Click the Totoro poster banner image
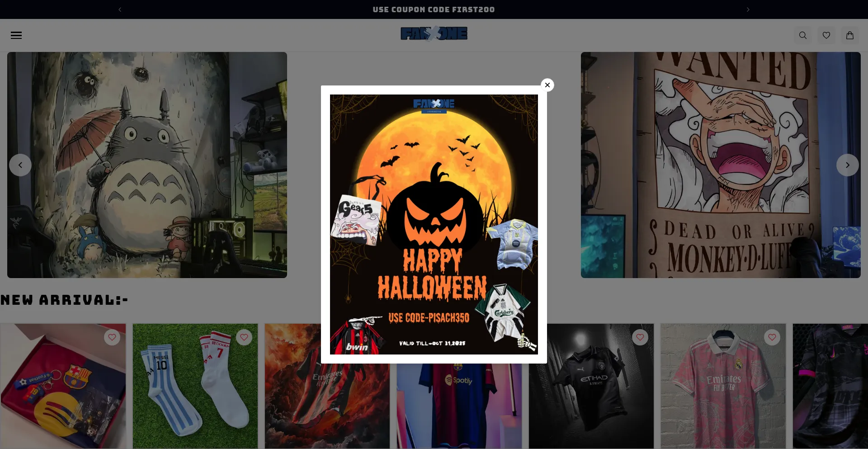Viewport: 868px width, 449px height. click(147, 165)
